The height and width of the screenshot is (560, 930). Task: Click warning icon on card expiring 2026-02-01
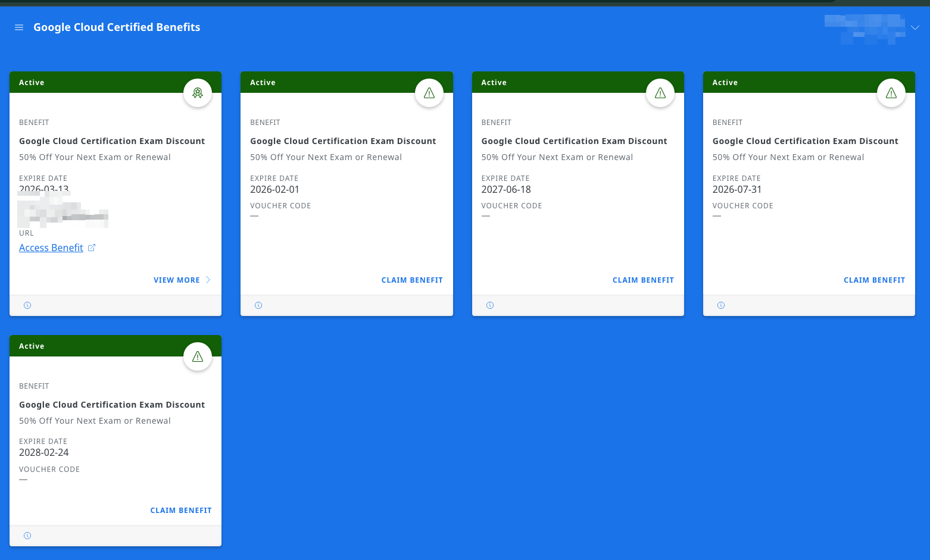[429, 93]
